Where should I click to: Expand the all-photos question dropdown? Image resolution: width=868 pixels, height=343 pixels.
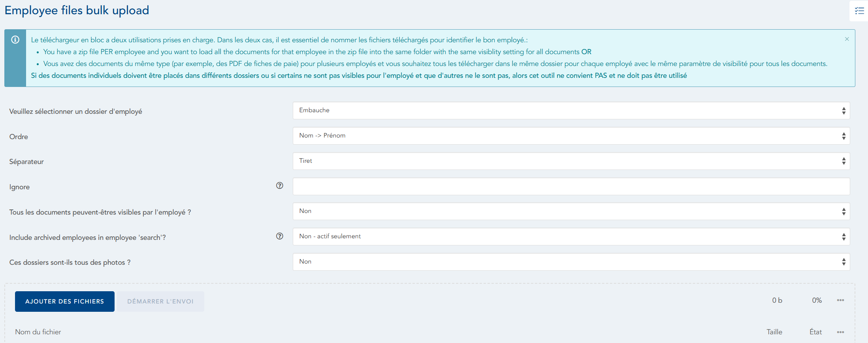tap(571, 262)
